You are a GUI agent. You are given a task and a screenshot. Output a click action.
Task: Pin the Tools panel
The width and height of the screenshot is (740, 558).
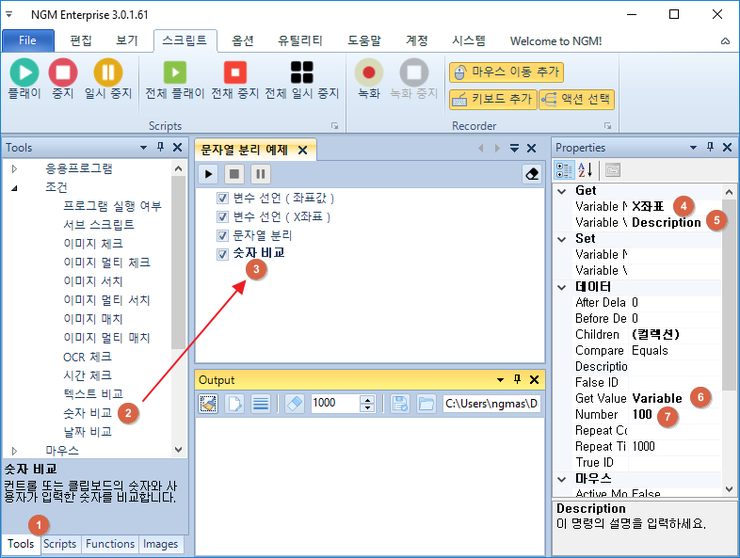160,147
